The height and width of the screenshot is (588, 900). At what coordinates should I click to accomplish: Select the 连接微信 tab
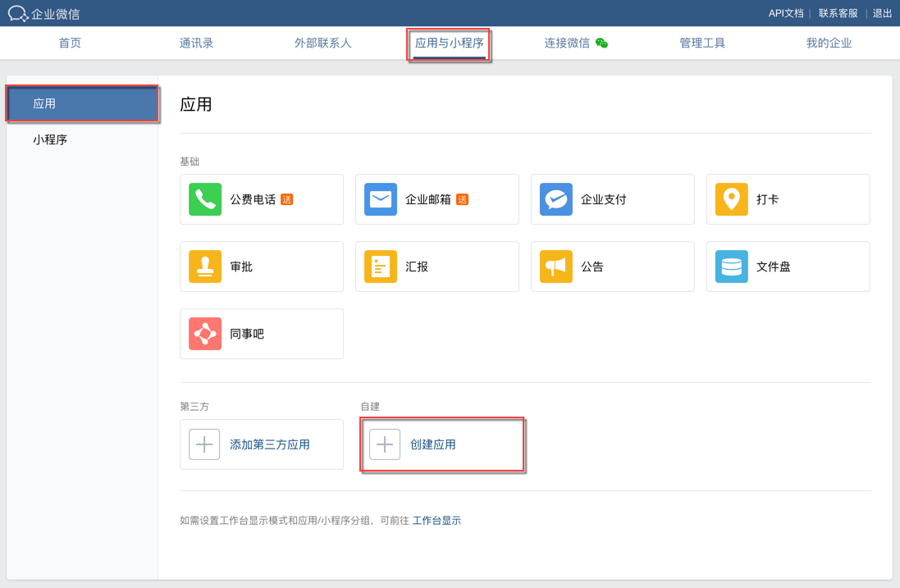point(568,43)
